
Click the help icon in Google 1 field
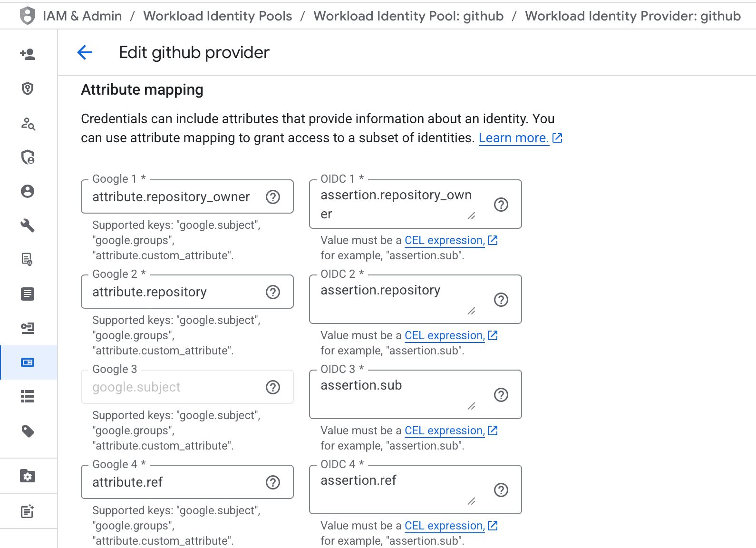pos(273,197)
